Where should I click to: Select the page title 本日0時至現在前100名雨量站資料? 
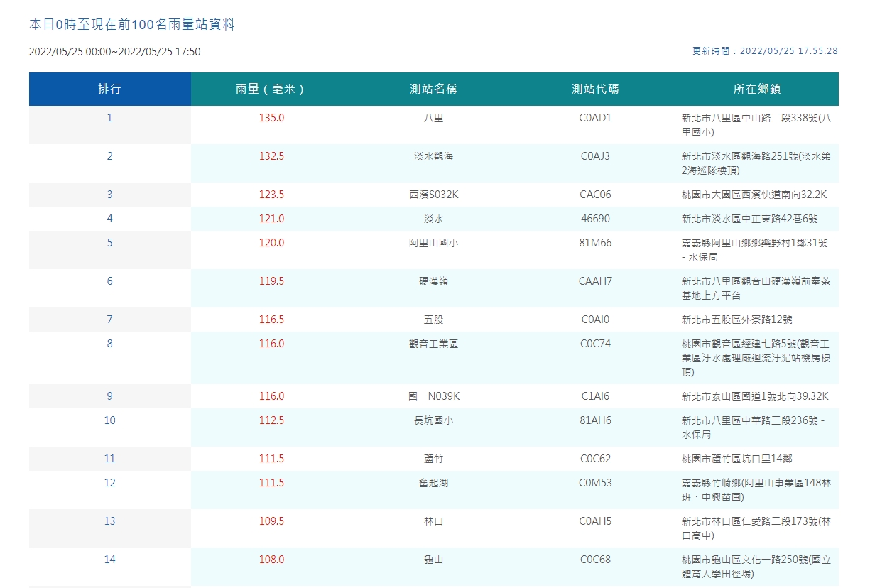point(132,25)
